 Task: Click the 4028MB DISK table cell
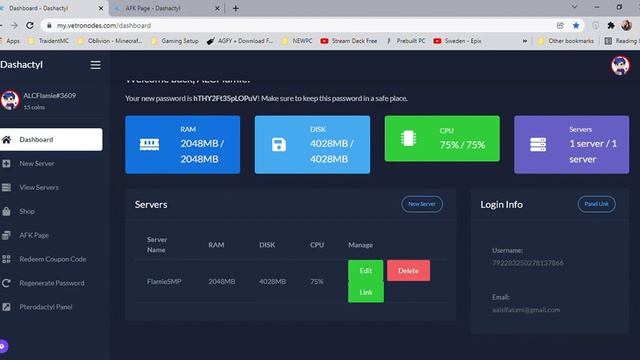(x=272, y=282)
